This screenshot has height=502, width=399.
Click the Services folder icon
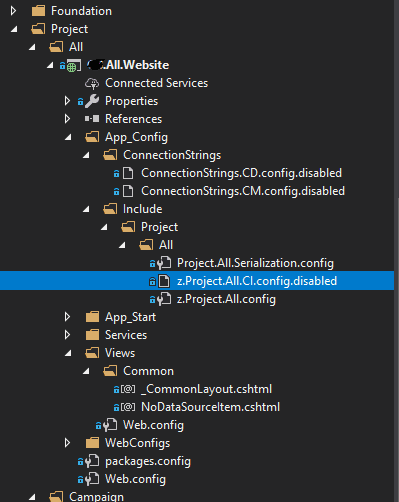pyautogui.click(x=92, y=335)
